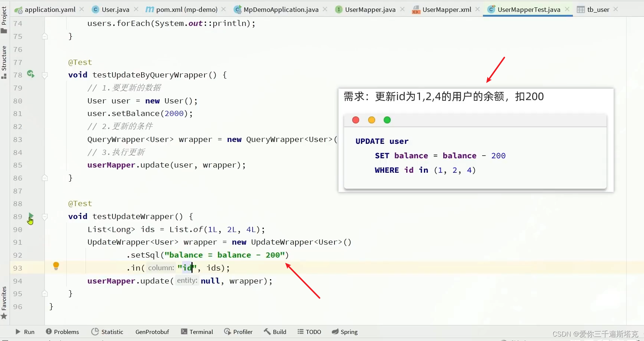Open the Project tool window

tap(4, 19)
